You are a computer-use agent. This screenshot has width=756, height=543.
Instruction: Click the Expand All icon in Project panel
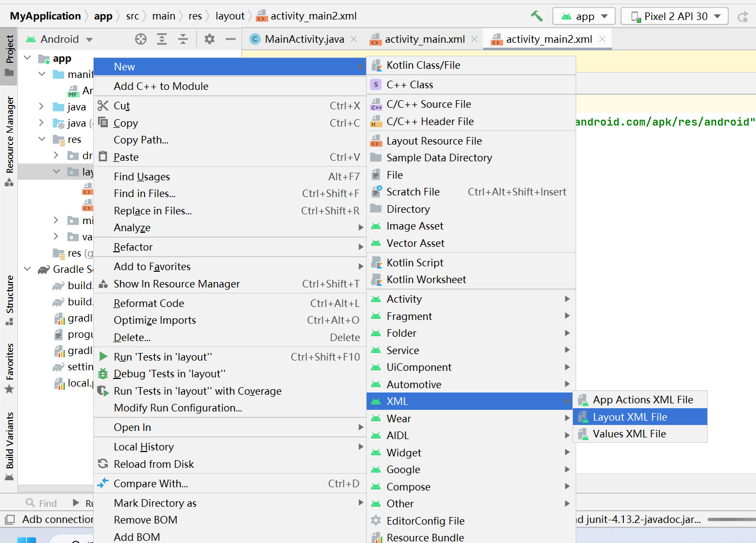click(x=162, y=39)
